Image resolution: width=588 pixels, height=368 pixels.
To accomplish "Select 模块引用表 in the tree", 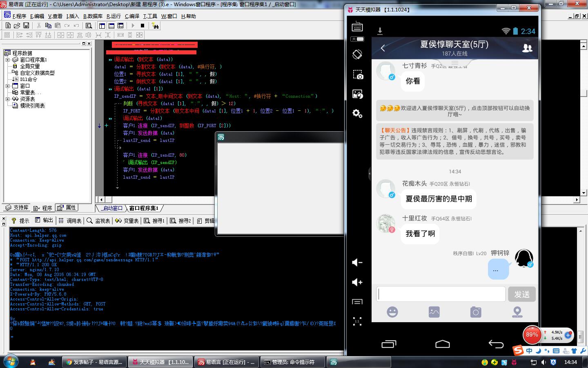I will click(x=32, y=105).
